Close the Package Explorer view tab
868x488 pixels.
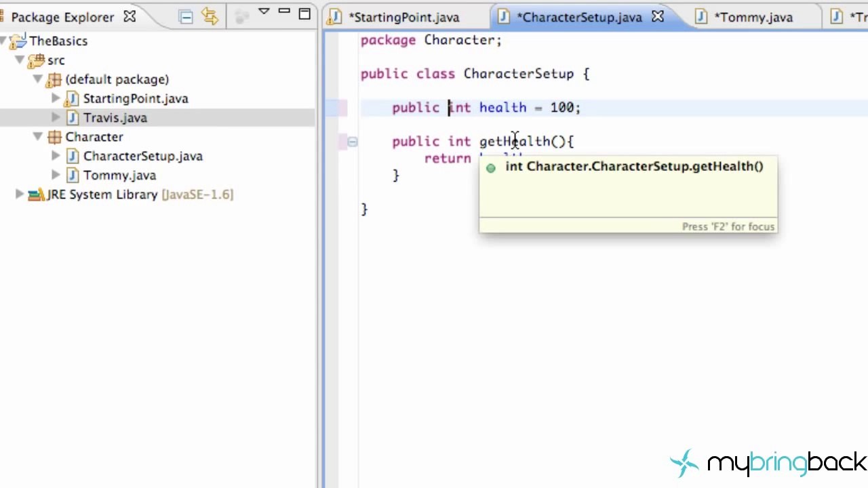(130, 16)
